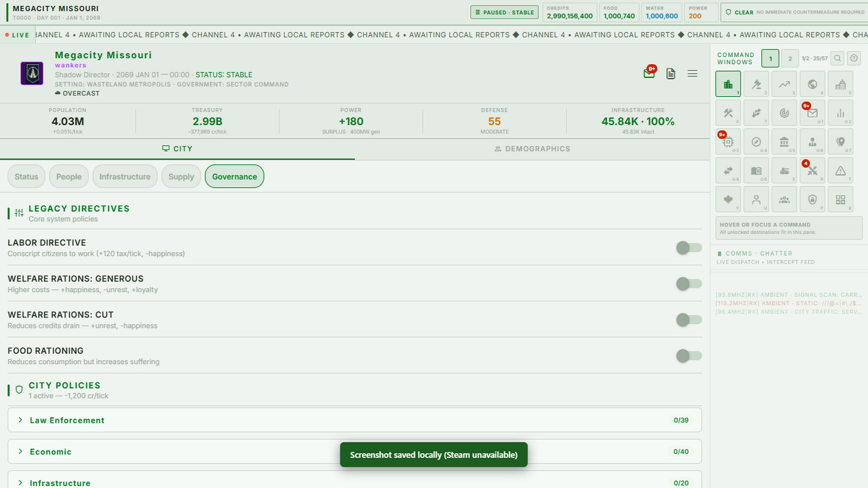Screen dimensions: 868x488
Task: Open header mail inbox with 9+ badge
Action: [x=649, y=73]
